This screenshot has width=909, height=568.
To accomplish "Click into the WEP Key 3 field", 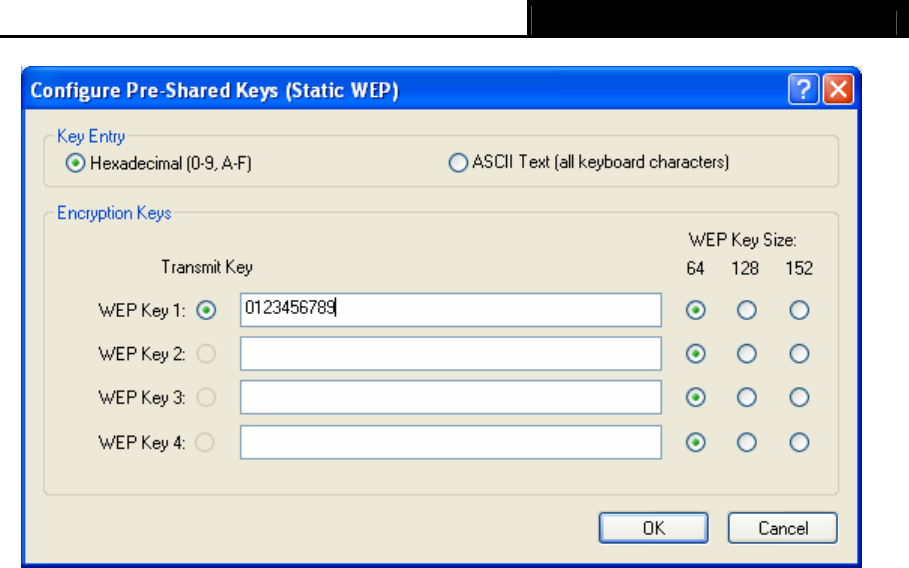I will [x=450, y=397].
